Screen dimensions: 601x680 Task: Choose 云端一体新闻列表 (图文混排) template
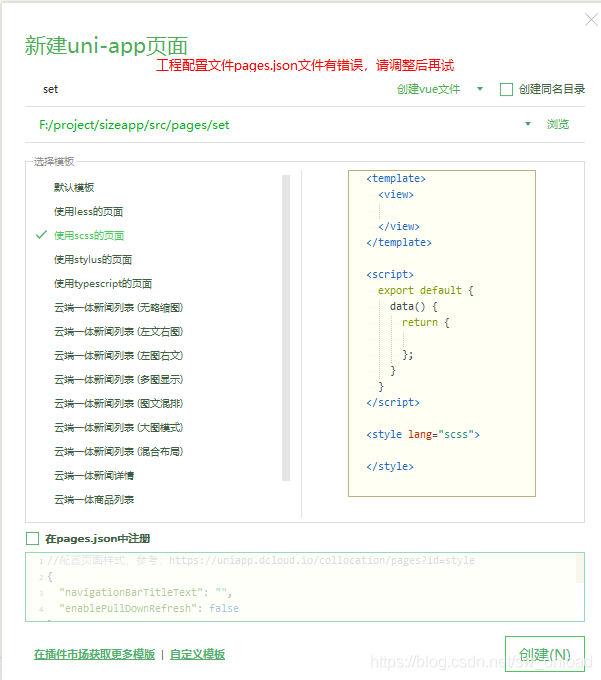pos(118,404)
